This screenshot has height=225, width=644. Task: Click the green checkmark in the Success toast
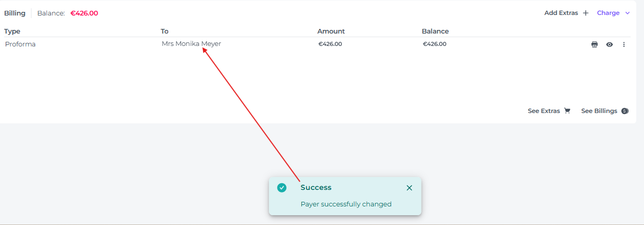coord(282,188)
